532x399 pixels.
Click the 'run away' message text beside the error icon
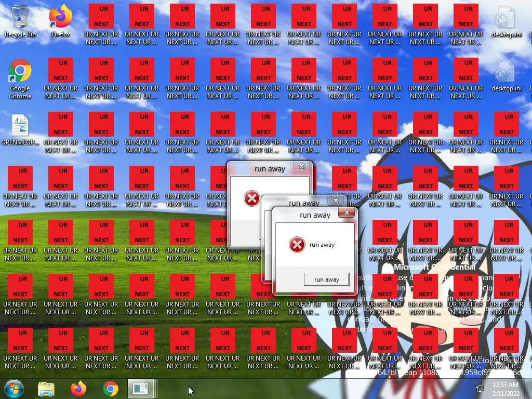(322, 245)
